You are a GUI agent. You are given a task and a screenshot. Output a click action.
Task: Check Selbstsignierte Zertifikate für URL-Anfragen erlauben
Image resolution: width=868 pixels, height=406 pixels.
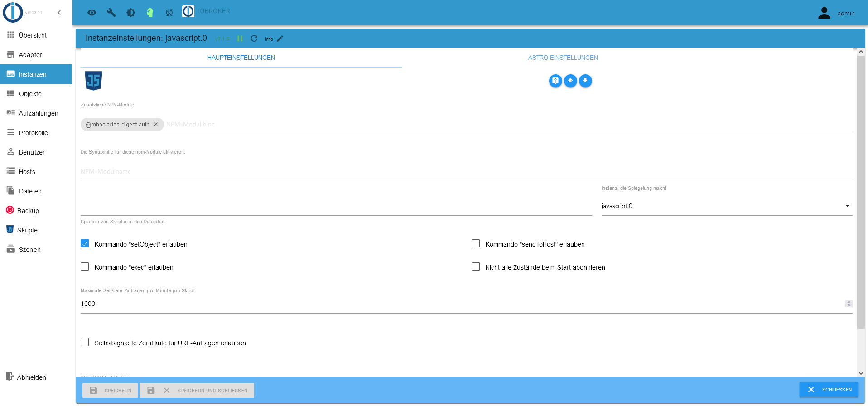(85, 343)
